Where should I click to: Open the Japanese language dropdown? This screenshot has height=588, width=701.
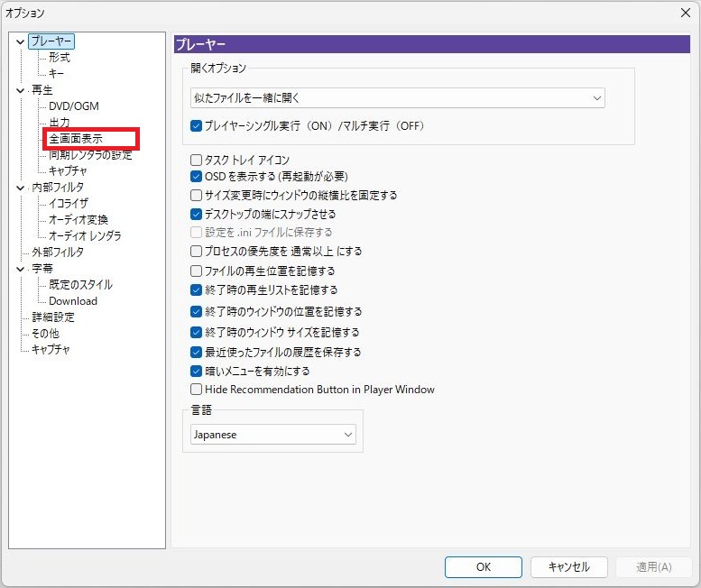click(x=273, y=435)
